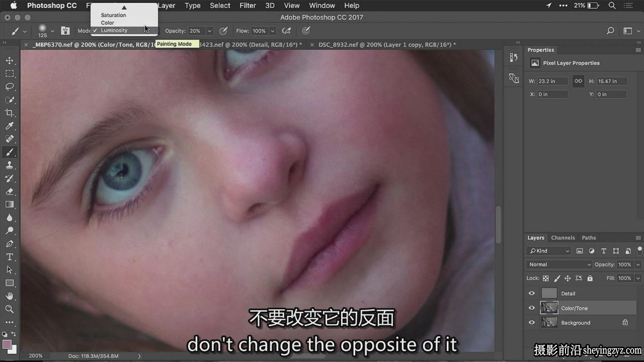Toggle the width-height link in Properties

coord(579,81)
